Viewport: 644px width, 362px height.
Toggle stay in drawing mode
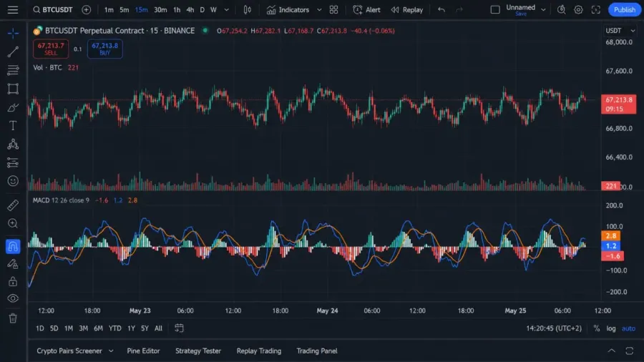click(13, 263)
